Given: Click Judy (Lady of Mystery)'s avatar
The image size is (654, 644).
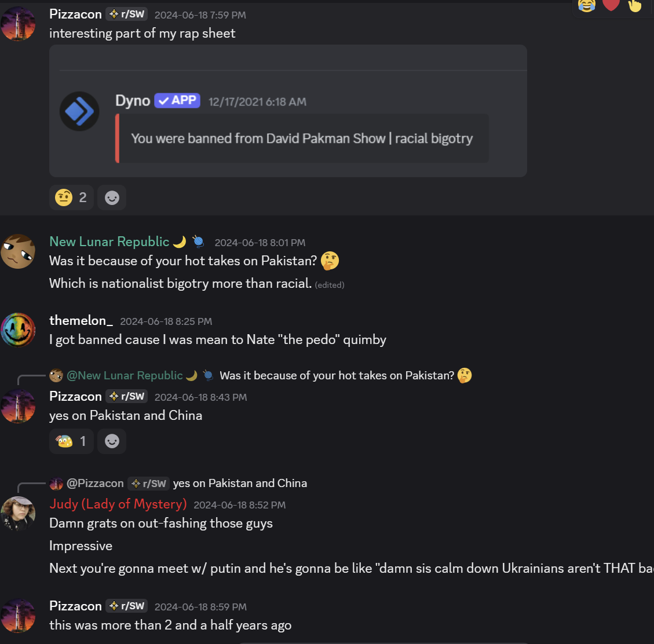Looking at the screenshot, I should tap(18, 514).
